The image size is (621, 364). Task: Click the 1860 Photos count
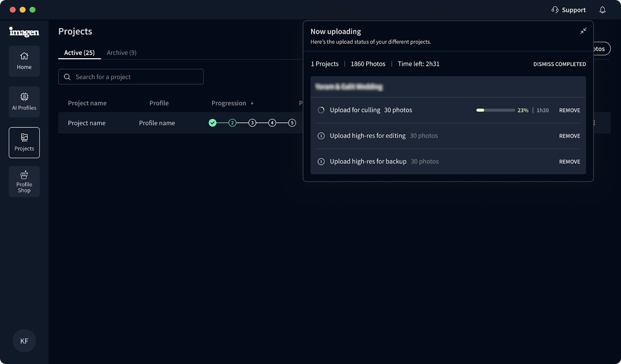[x=368, y=64]
